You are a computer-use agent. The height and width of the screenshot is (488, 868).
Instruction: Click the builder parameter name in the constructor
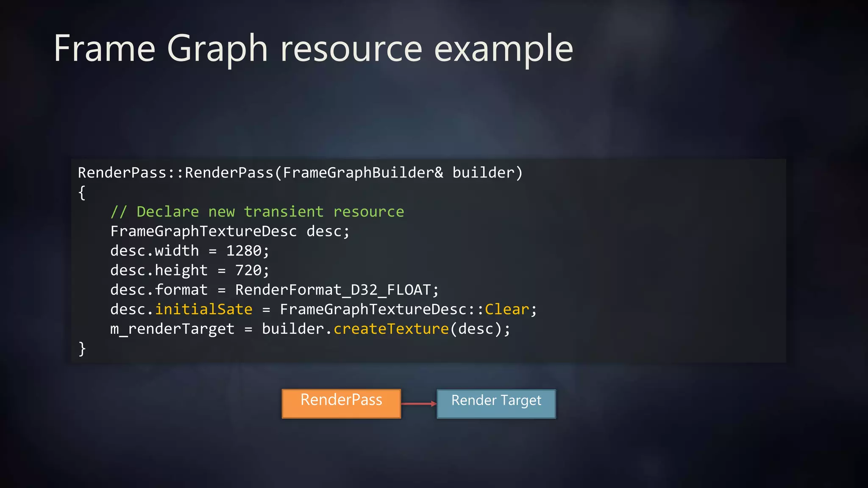pyautogui.click(x=483, y=173)
